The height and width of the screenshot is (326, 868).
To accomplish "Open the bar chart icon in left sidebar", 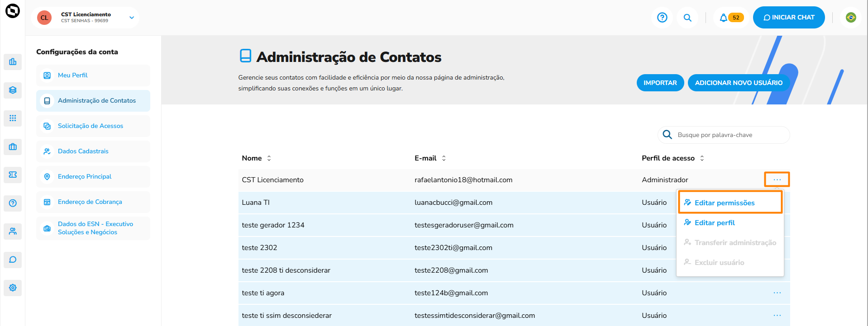I will [x=13, y=62].
